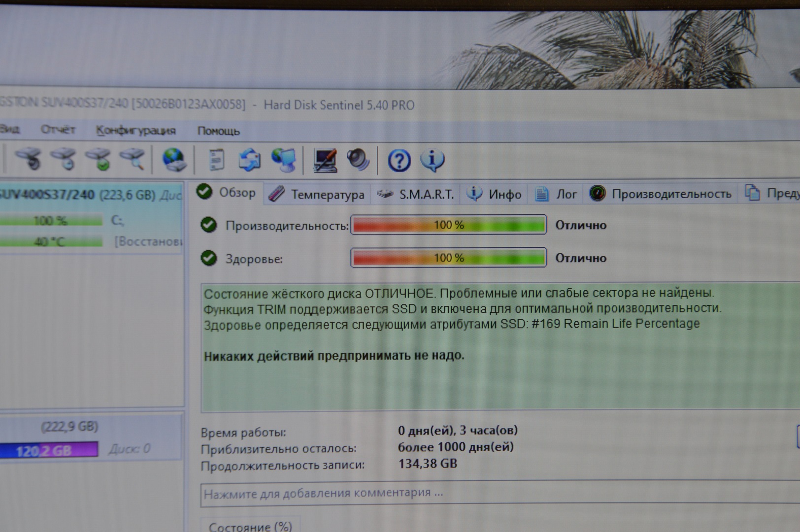The width and height of the screenshot is (800, 532).
Task: Click the first disk toolbar icon
Action: tap(29, 159)
